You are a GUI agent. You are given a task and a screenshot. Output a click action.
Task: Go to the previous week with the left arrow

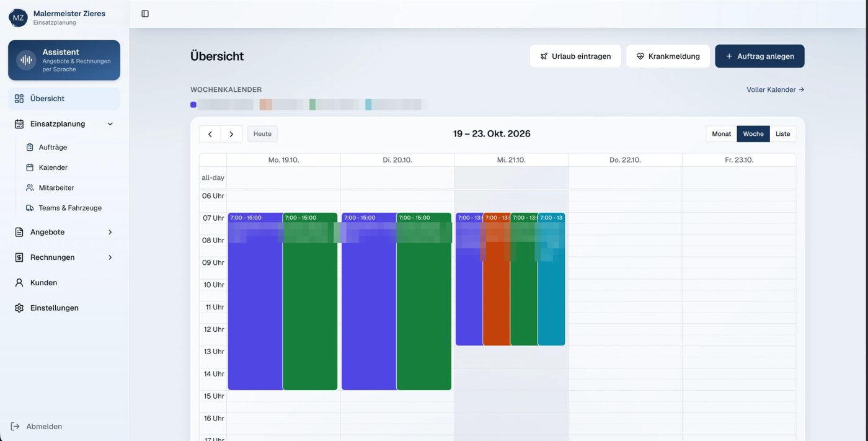[210, 134]
